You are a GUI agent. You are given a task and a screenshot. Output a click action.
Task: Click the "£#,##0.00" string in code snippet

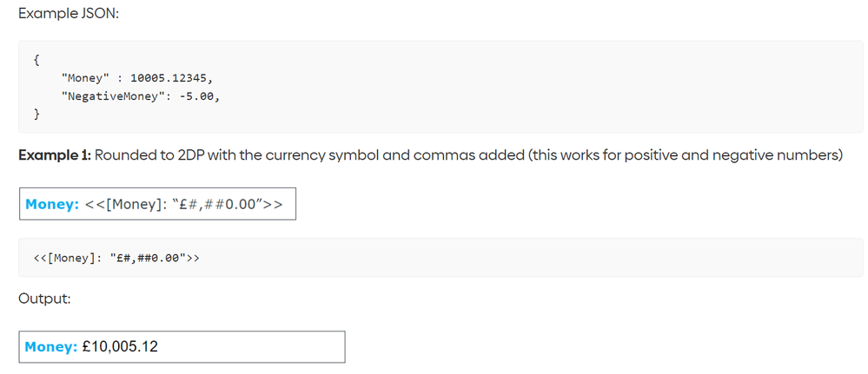point(147,257)
